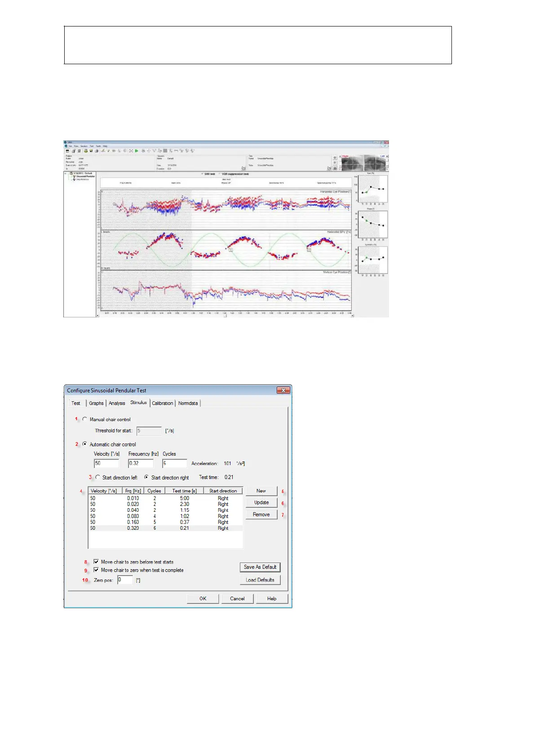Click the table's Cycles column header

coord(154,491)
